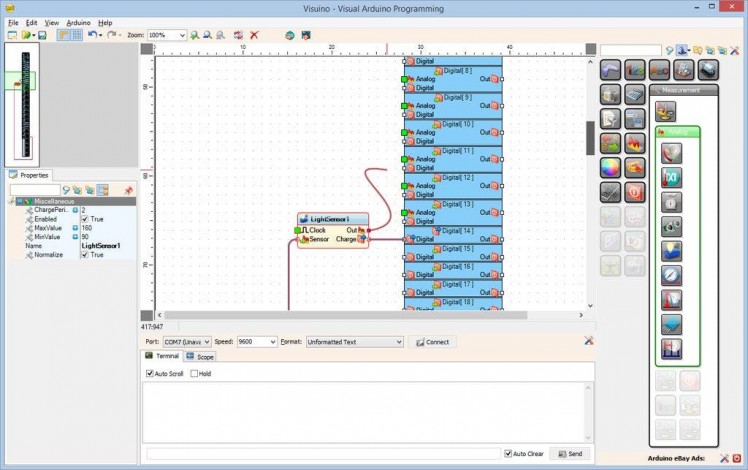Click the zoom in magnifier icon
Image resolution: width=748 pixels, height=470 pixels.
tap(194, 35)
